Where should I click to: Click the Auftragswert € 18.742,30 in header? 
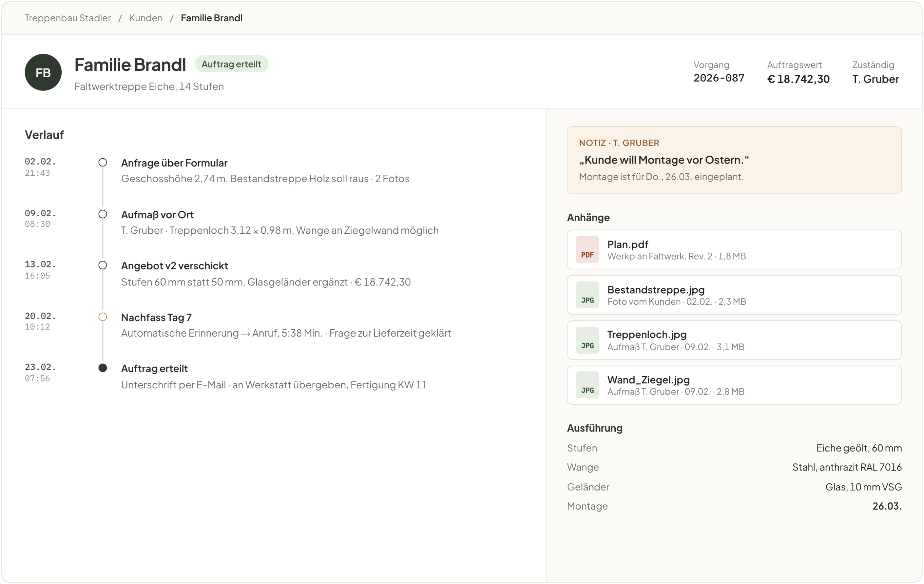tap(798, 79)
